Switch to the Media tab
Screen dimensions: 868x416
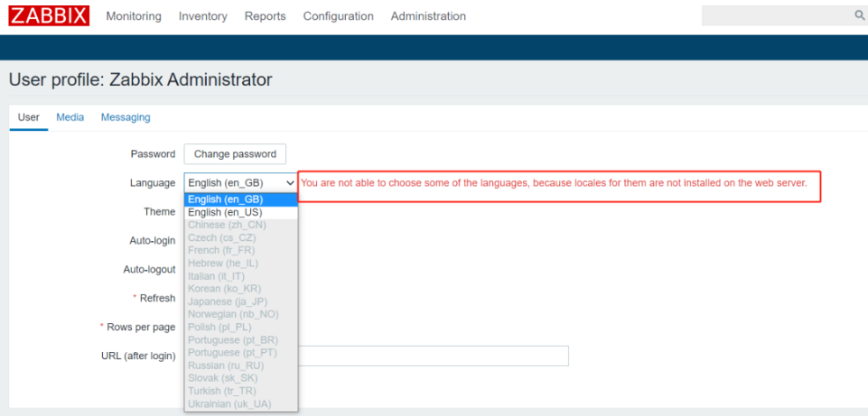pyautogui.click(x=70, y=117)
